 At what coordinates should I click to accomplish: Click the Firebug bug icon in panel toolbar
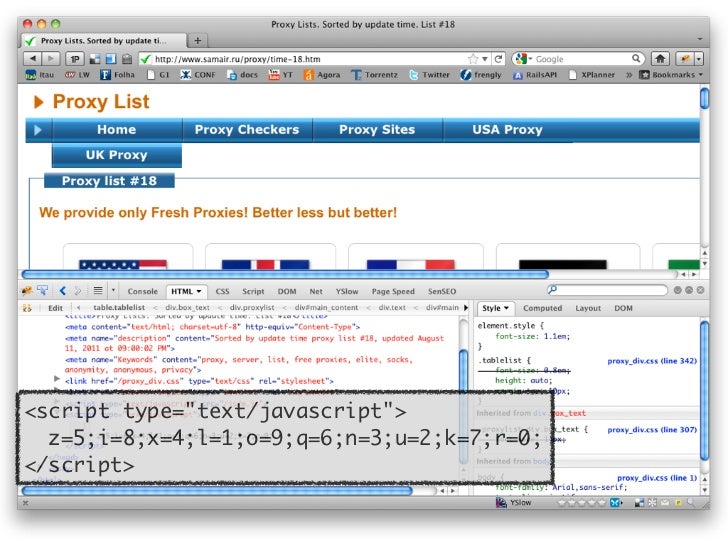27,291
